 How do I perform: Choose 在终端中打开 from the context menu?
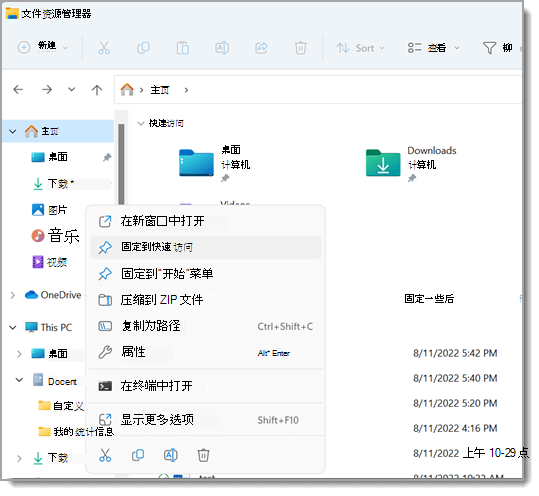[x=206, y=386]
